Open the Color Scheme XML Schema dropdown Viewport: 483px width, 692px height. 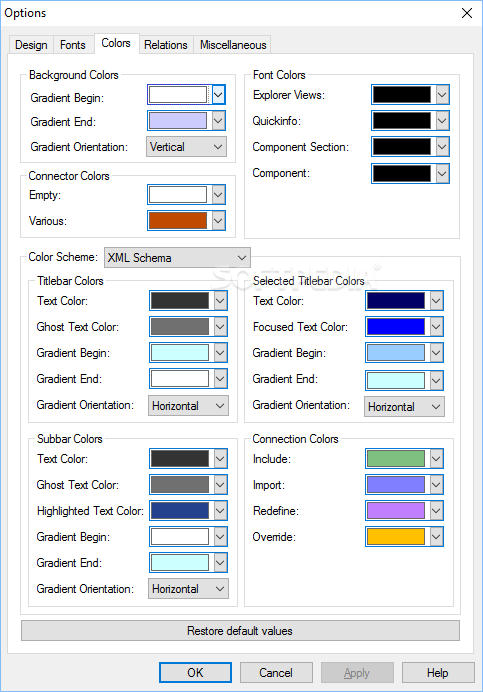[x=177, y=257]
